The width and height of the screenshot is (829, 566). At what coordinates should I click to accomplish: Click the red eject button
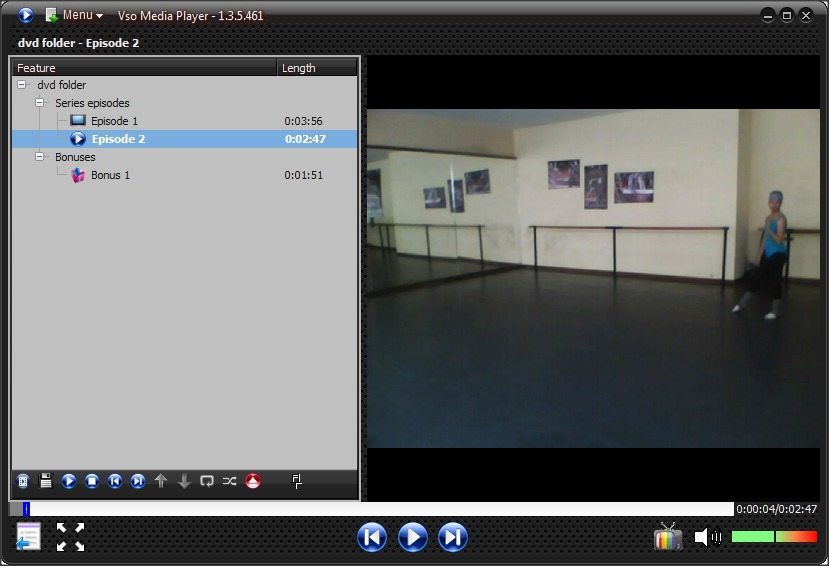coord(253,481)
